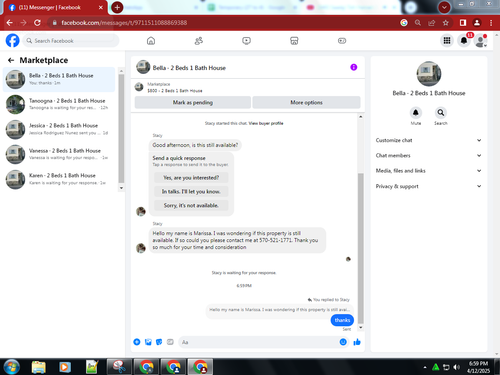Image resolution: width=500 pixels, height=375 pixels.
Task: Open Jessica - 2 Beds 1 Bath House chat
Action: [x=59, y=129]
